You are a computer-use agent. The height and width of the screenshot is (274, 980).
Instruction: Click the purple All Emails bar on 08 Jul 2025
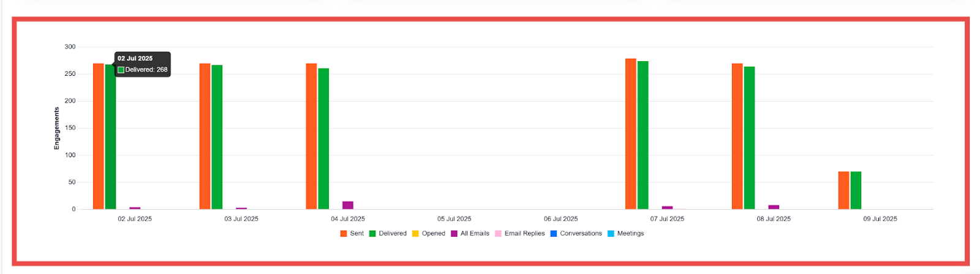click(774, 207)
